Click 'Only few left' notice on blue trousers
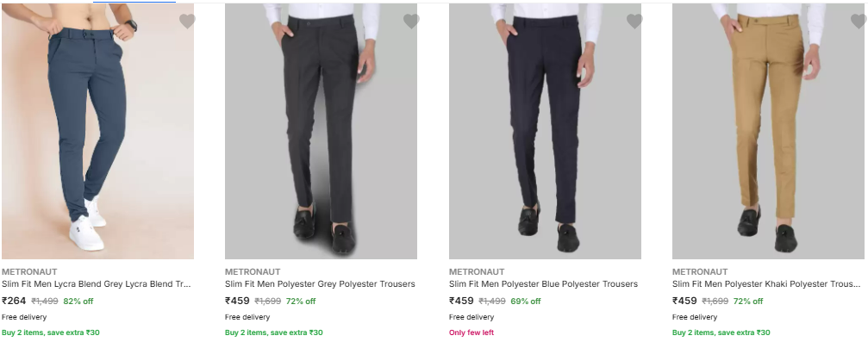This screenshot has height=342, width=868. [471, 333]
